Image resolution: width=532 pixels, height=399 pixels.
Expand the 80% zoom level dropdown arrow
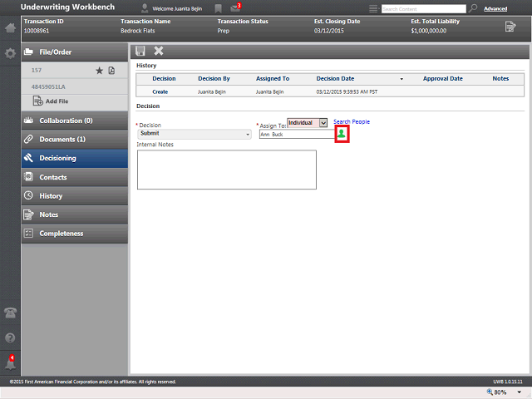coord(519,392)
